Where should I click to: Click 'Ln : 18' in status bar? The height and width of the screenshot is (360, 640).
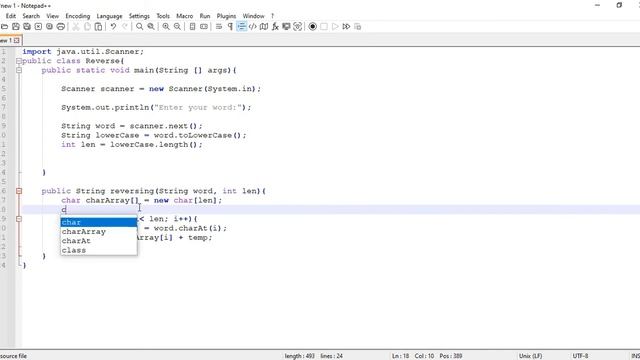coord(400,356)
